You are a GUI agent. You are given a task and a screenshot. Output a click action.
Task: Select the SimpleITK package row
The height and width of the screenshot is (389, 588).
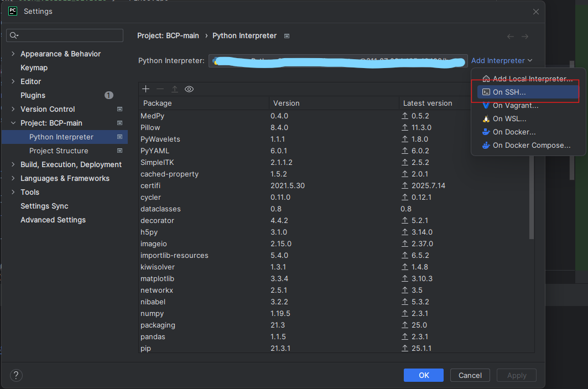coord(334,163)
